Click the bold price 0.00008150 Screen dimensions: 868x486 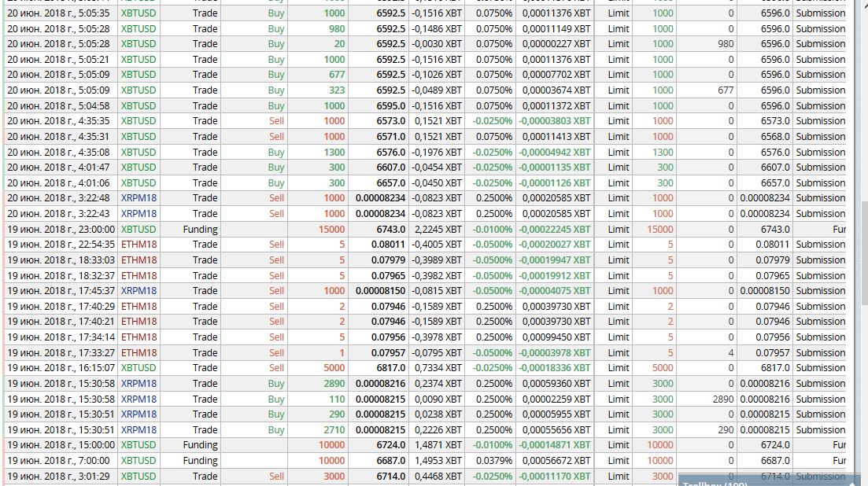[x=380, y=291]
